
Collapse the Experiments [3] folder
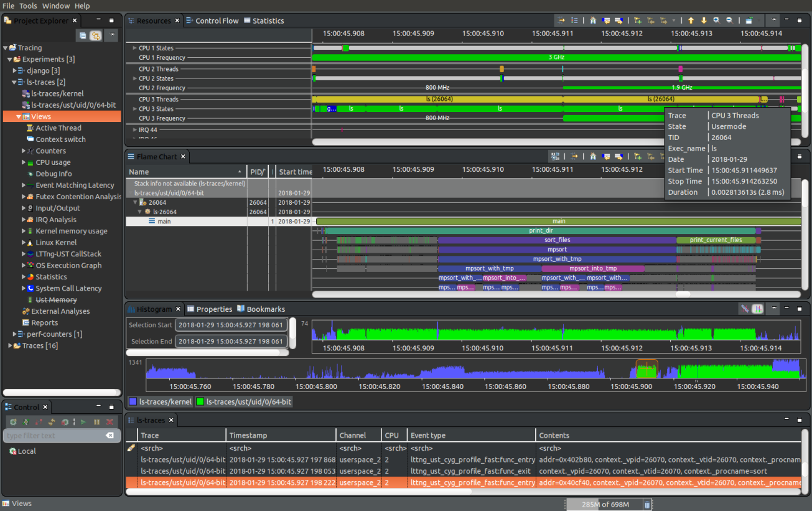(9, 59)
